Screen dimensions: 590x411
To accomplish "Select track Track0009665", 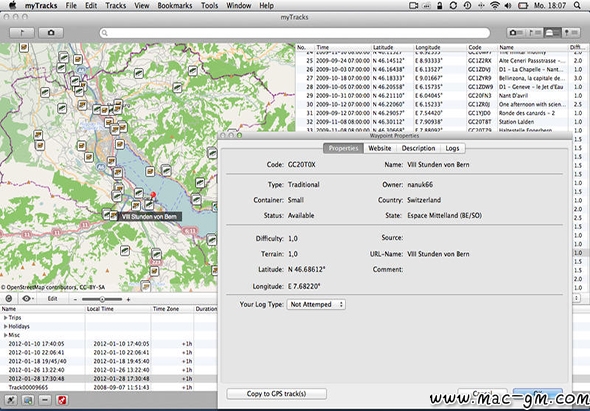I will point(109,387).
